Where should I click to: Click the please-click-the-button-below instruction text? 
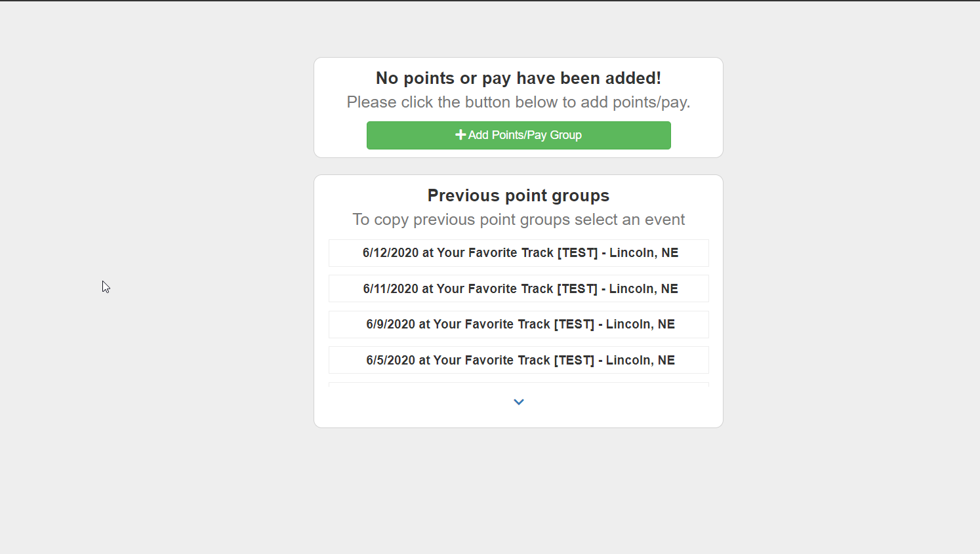(518, 102)
